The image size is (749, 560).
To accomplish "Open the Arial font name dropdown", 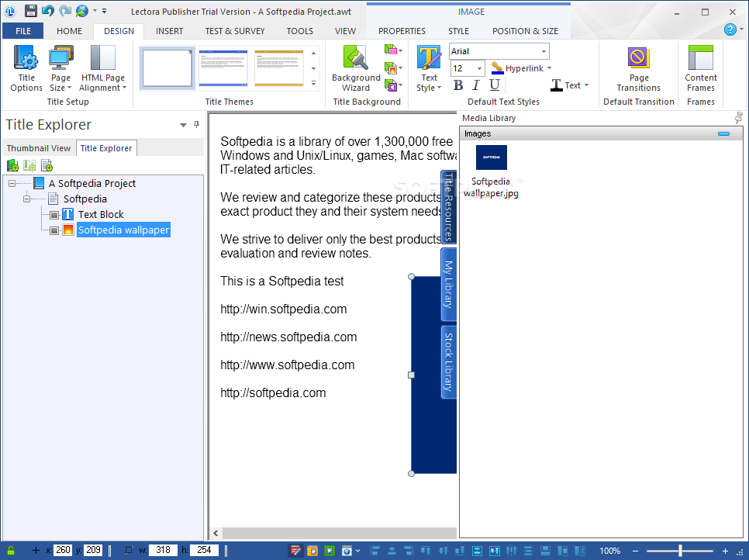I will click(544, 51).
